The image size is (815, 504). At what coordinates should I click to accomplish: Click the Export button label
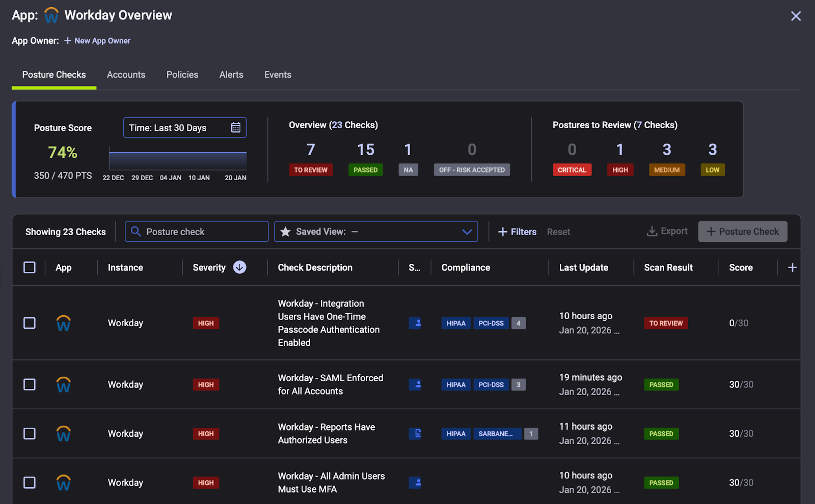click(x=674, y=231)
